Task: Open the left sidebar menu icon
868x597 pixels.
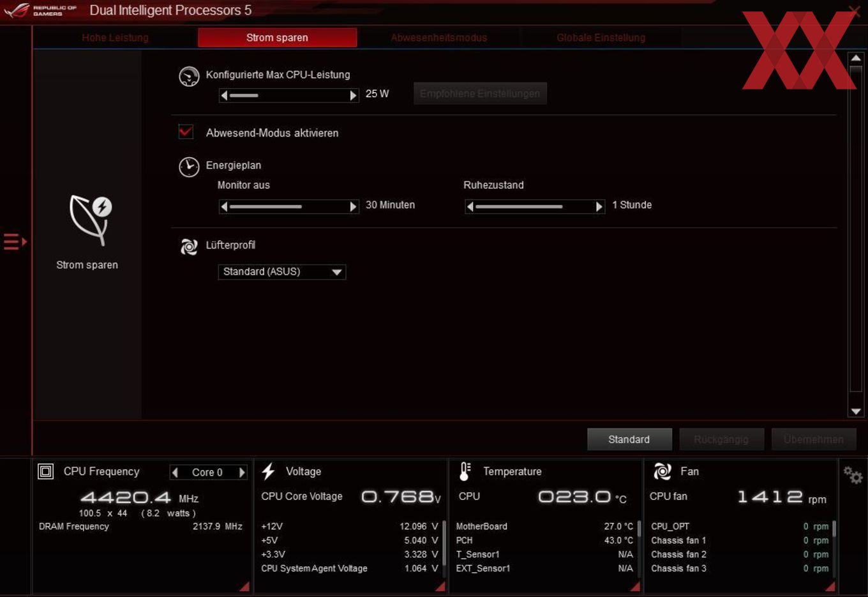Action: click(15, 241)
